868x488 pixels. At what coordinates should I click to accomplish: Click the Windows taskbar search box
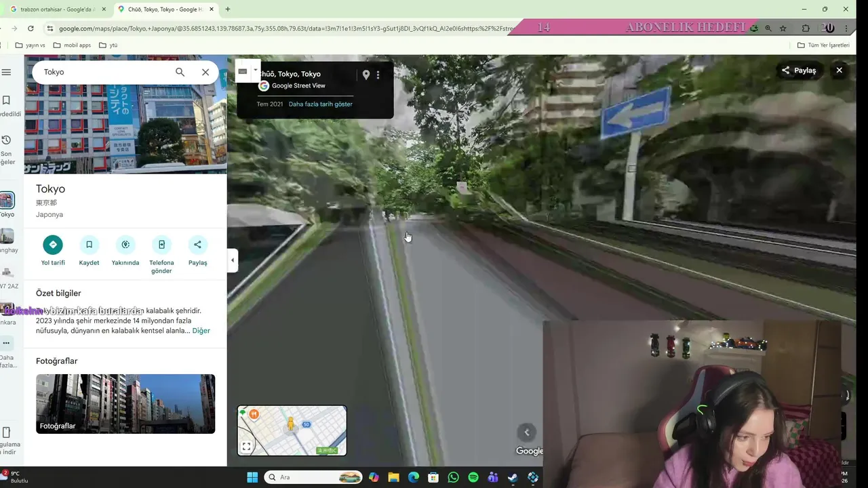[313, 477]
